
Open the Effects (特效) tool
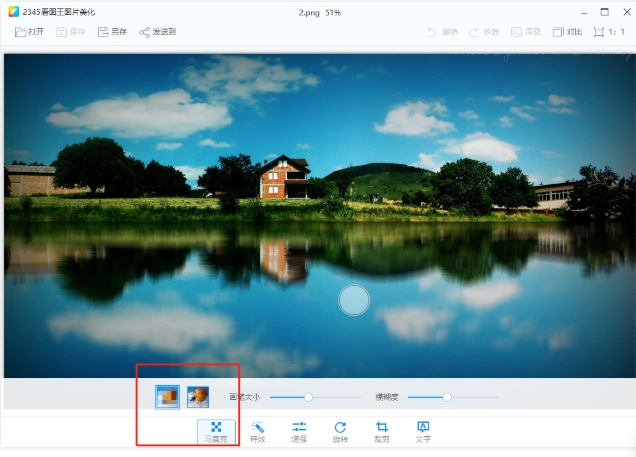click(x=257, y=431)
